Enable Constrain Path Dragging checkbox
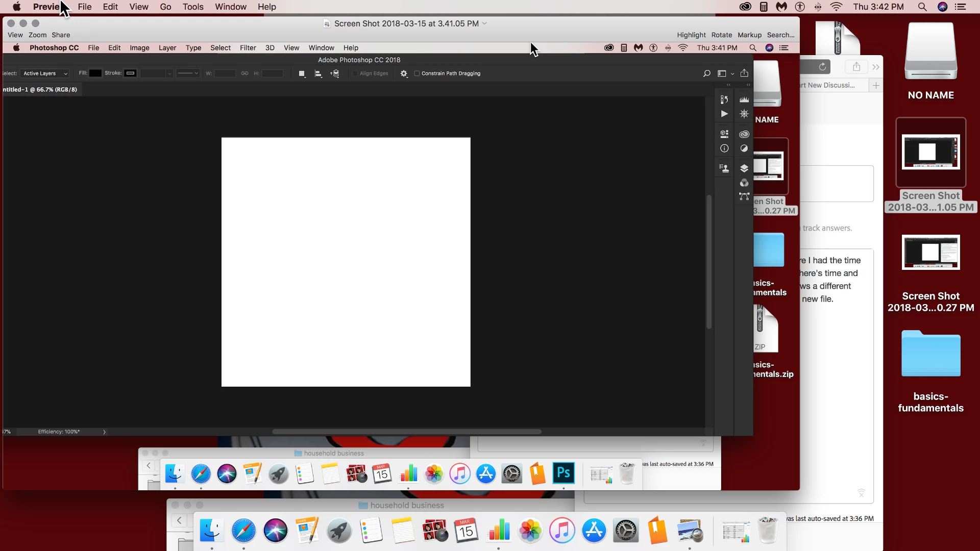The height and width of the screenshot is (551, 980). coord(417,73)
